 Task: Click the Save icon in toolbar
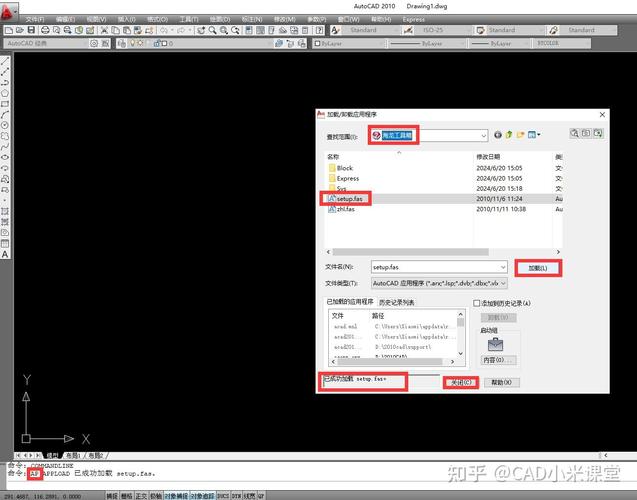click(x=31, y=30)
